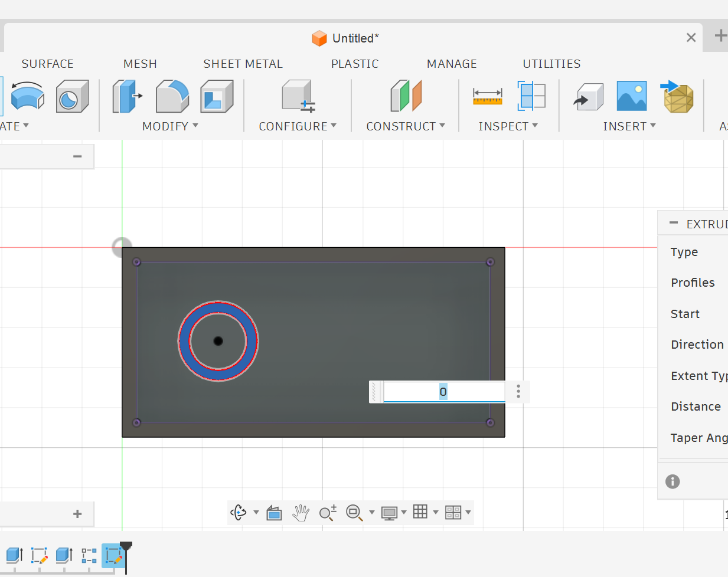728x577 pixels.
Task: Select the Fillet tool icon
Action: pyautogui.click(x=172, y=96)
